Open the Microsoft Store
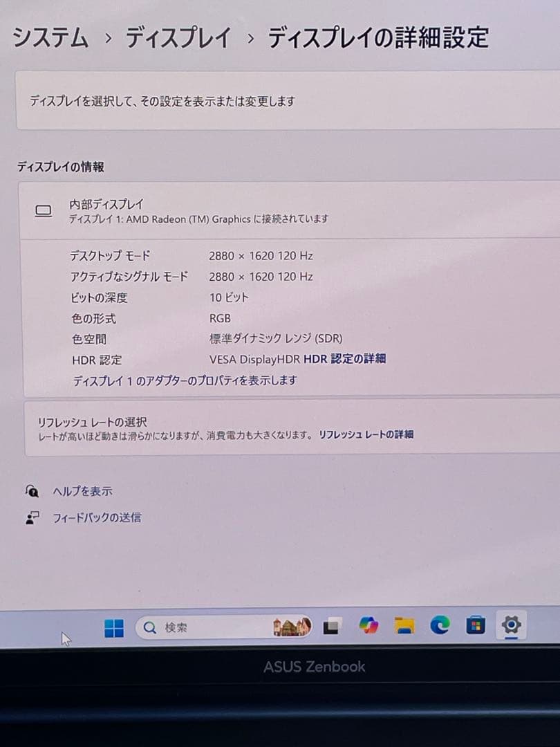The width and height of the screenshot is (560, 747). point(475,627)
